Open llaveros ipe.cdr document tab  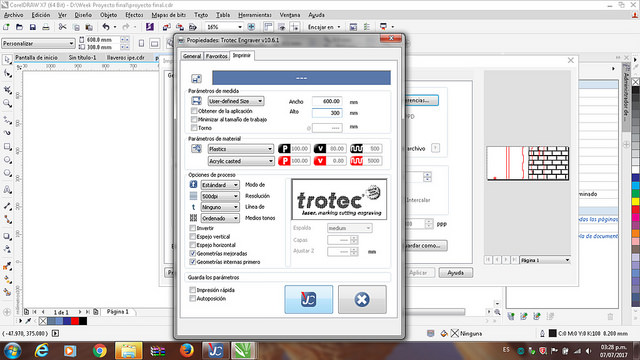click(x=126, y=58)
